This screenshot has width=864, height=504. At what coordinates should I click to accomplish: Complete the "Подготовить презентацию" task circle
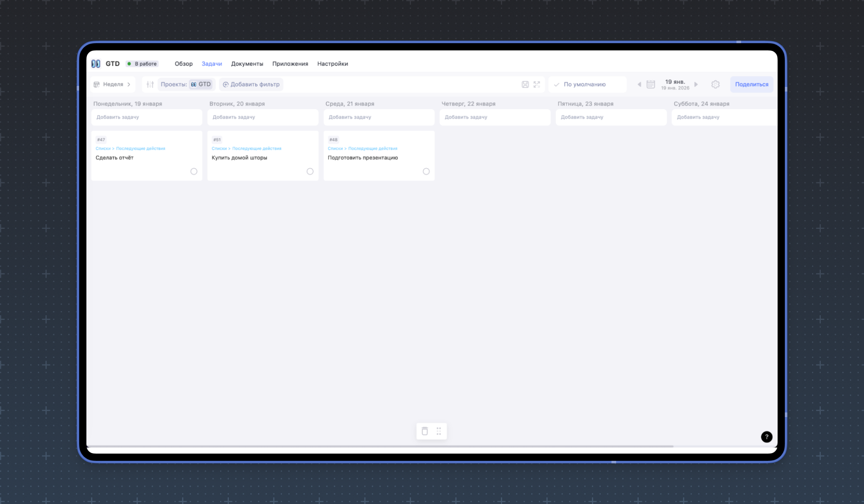click(426, 172)
